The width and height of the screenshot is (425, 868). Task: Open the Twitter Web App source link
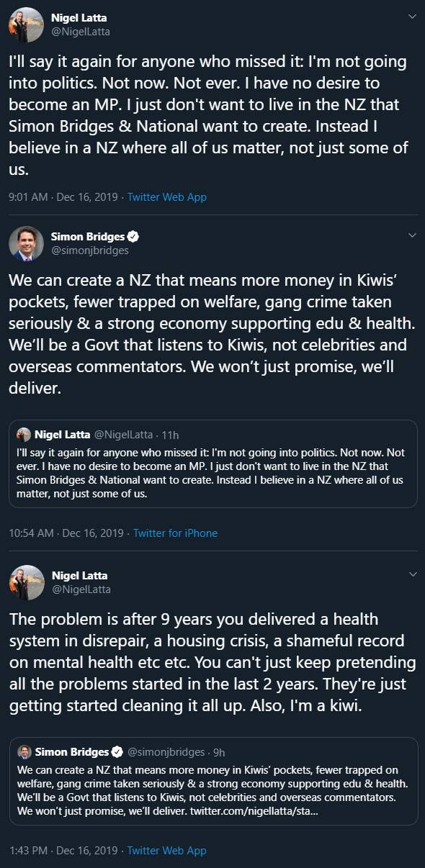coord(166,196)
